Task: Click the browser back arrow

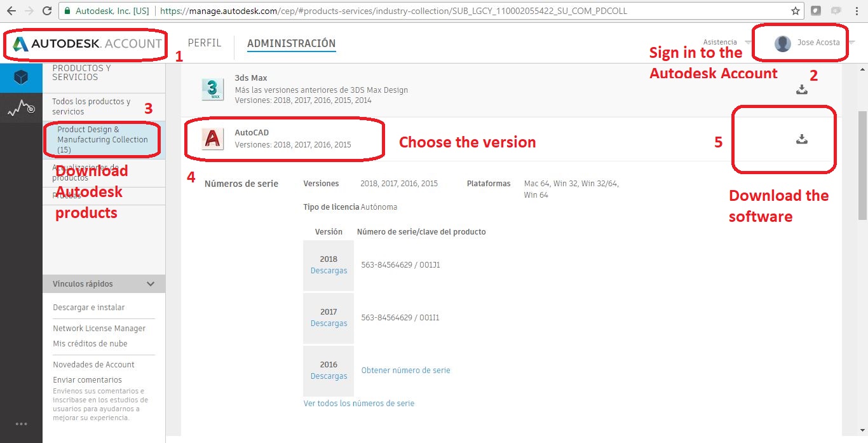Action: (11, 11)
